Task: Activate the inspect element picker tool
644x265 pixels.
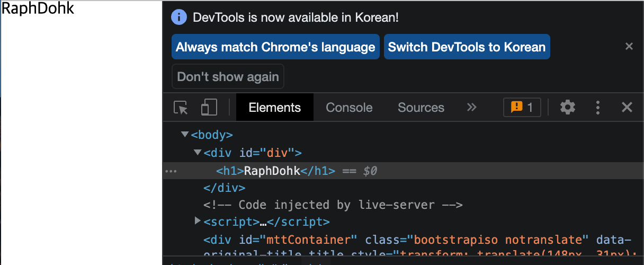Action: tap(181, 108)
